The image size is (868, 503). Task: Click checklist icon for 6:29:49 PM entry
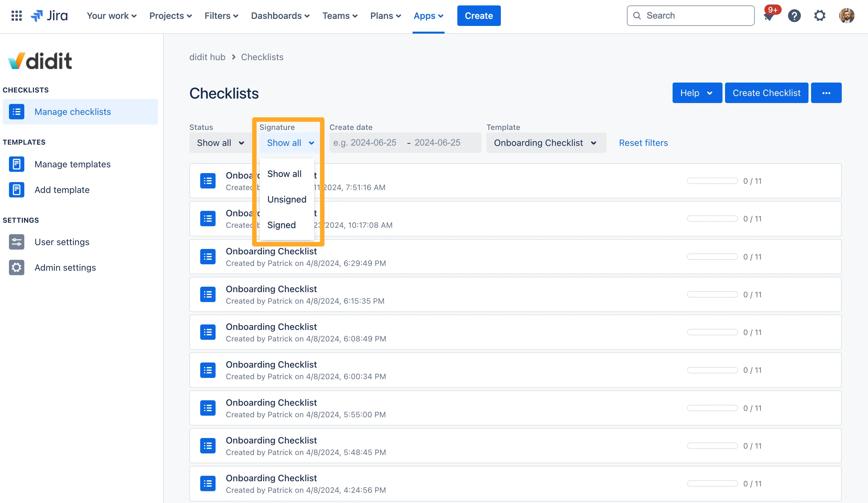(208, 257)
